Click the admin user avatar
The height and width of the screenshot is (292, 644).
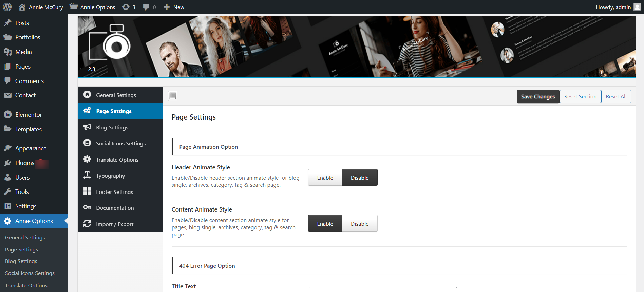tap(637, 7)
